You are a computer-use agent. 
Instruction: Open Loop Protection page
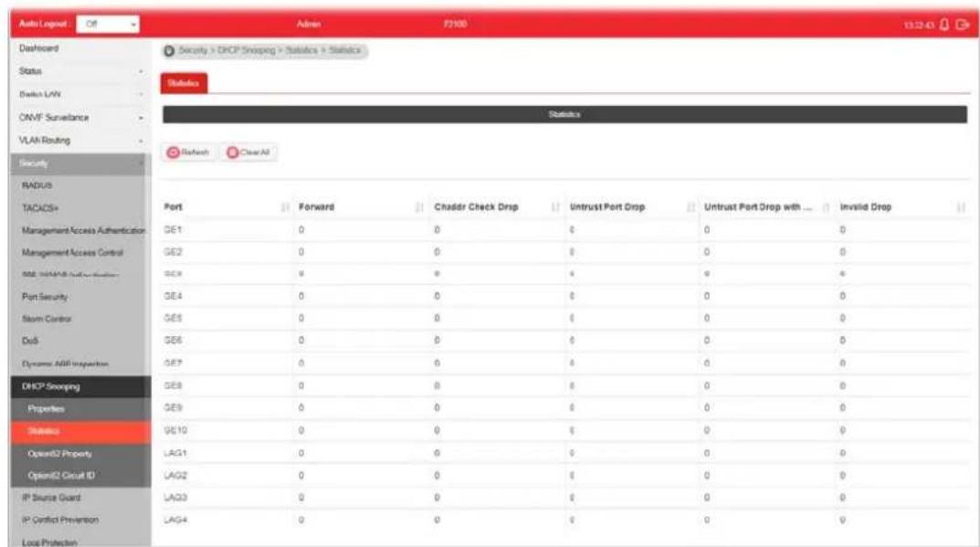80,542
